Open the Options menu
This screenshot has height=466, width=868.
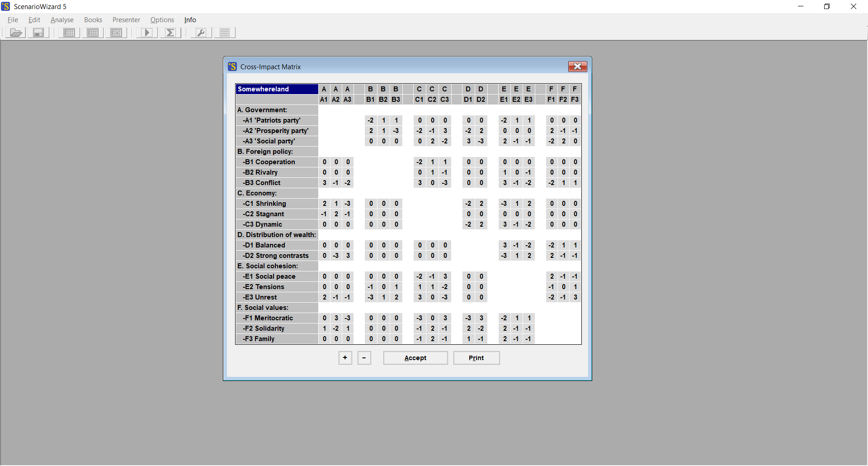tap(162, 20)
